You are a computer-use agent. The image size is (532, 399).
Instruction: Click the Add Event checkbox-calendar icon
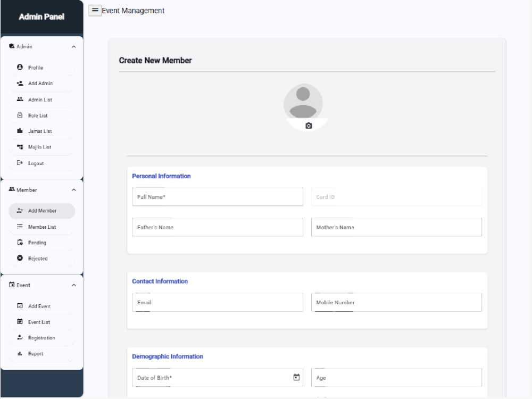pyautogui.click(x=20, y=306)
